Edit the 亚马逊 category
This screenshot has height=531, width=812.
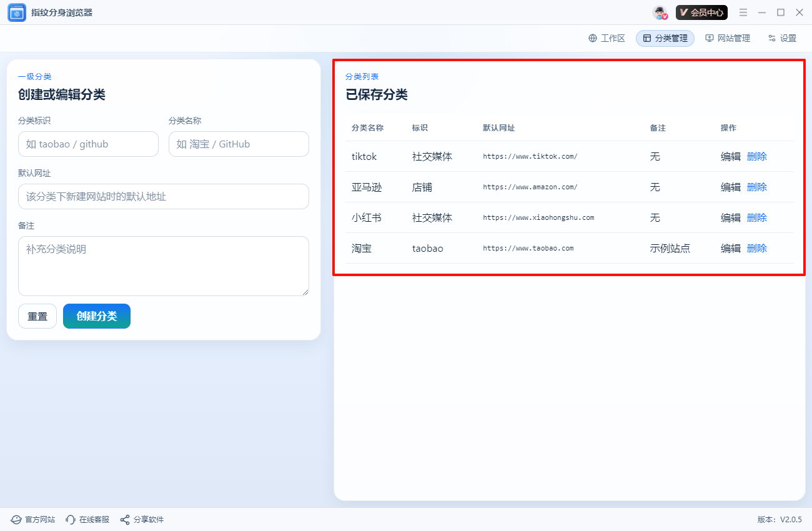point(731,187)
